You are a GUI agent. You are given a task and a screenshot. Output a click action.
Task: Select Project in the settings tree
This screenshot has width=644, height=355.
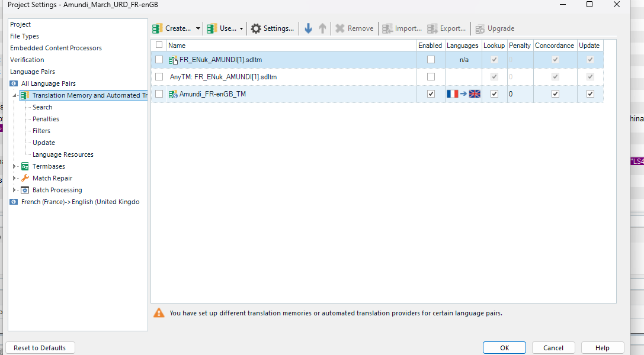pyautogui.click(x=21, y=24)
